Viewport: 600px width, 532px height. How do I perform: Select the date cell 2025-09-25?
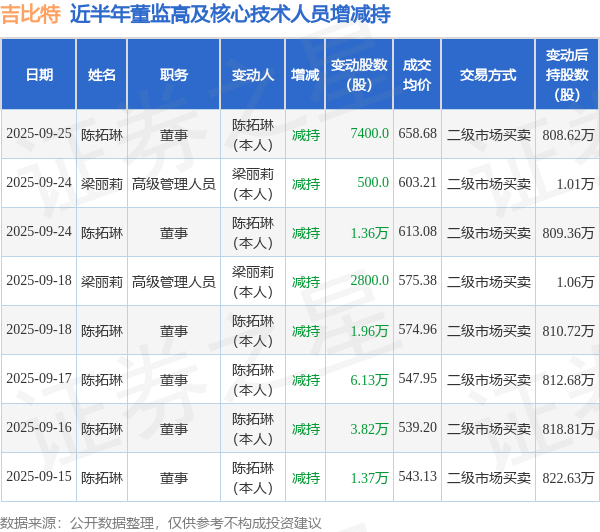click(x=39, y=134)
